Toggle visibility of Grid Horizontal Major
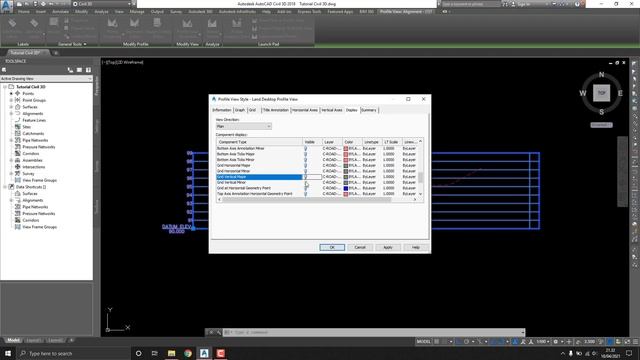 (x=305, y=166)
